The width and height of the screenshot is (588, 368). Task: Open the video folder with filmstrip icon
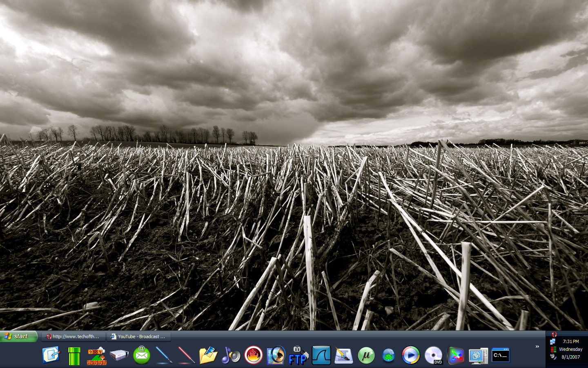208,355
